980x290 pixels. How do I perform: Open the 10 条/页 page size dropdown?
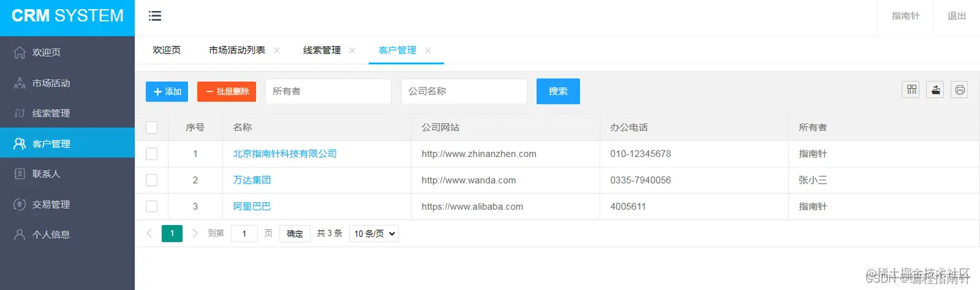tap(374, 234)
